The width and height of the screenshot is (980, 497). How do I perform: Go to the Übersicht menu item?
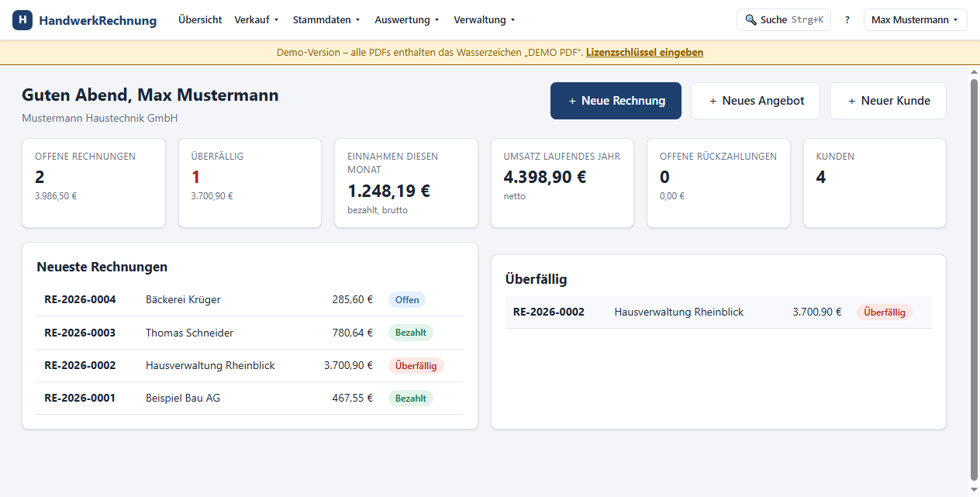click(200, 20)
